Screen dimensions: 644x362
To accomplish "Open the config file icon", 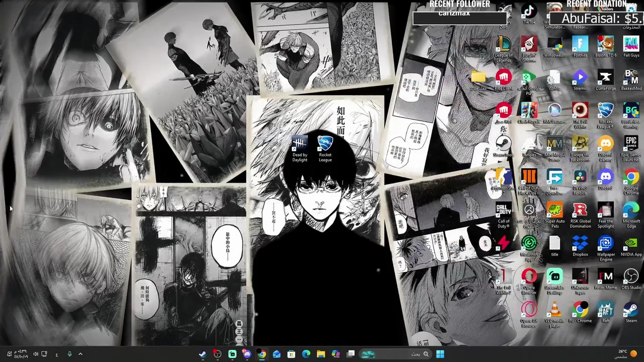I will tap(554, 80).
